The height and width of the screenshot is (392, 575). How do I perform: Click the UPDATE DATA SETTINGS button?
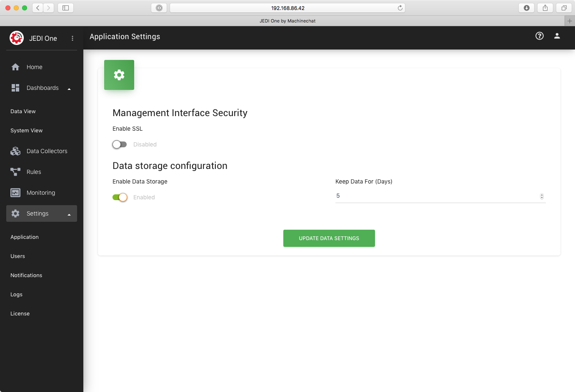[329, 238]
